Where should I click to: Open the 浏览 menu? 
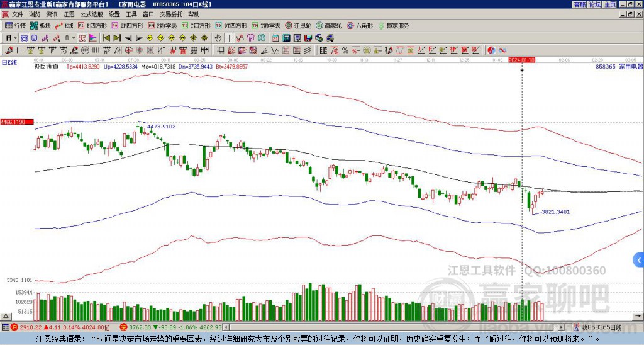tap(35, 14)
